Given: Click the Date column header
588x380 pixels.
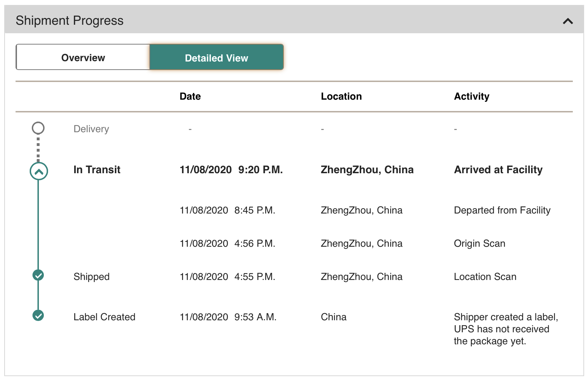Looking at the screenshot, I should 190,97.
